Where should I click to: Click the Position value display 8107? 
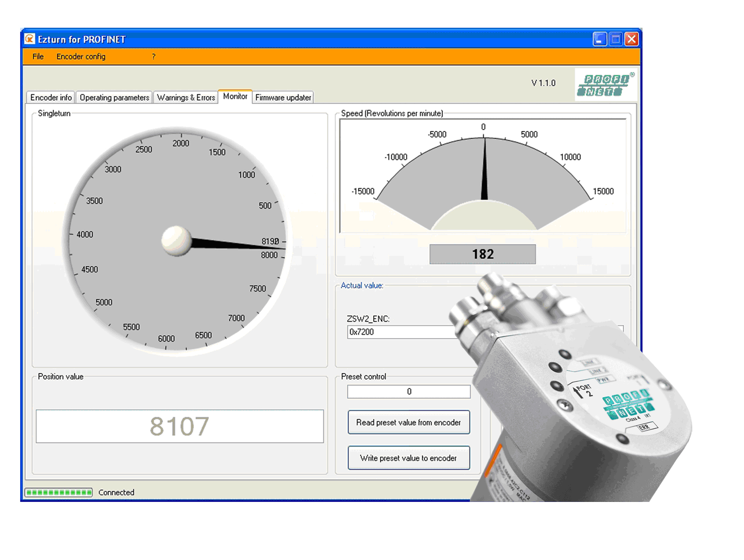(x=180, y=426)
